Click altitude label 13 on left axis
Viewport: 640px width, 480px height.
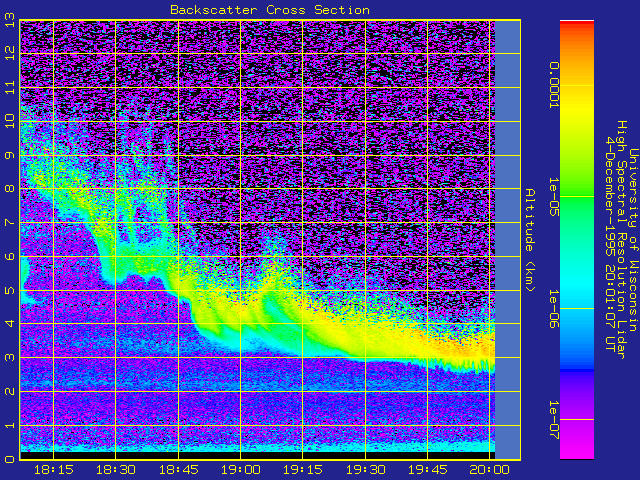tap(9, 20)
